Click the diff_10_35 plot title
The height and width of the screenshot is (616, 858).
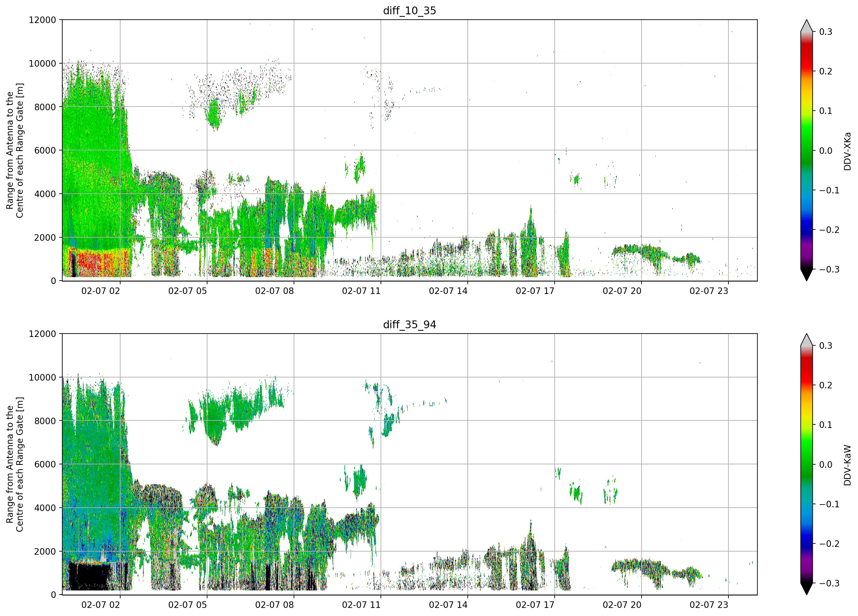[x=409, y=11]
